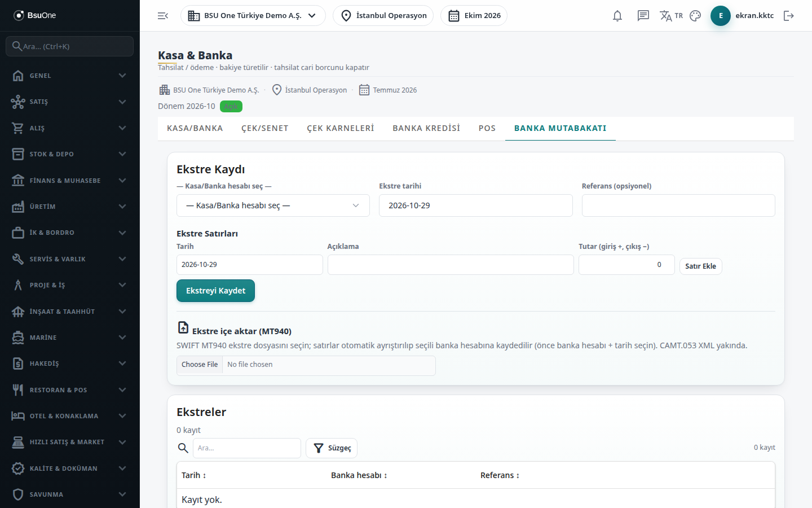Click the Üretim factory icon
The height and width of the screenshot is (508, 812).
click(x=18, y=207)
